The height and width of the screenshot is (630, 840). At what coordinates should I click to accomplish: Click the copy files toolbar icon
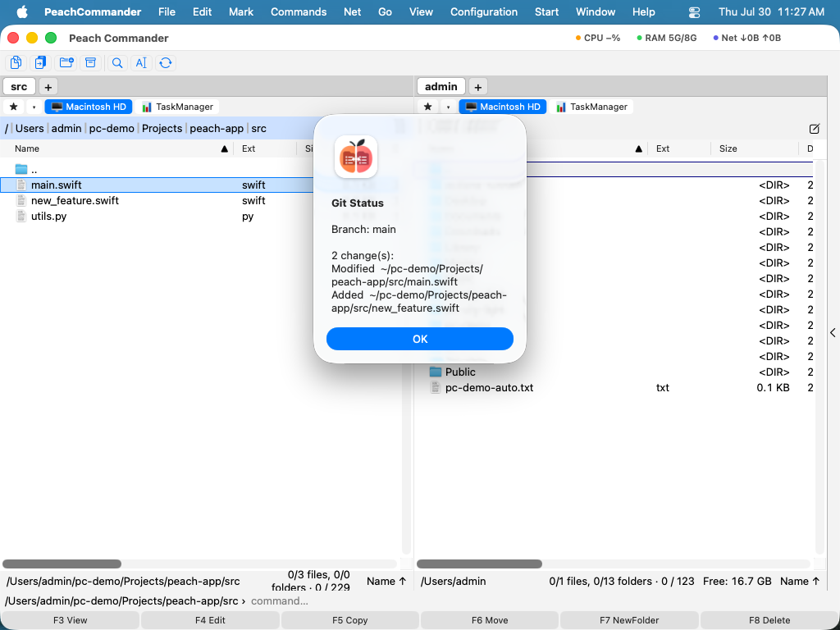tap(16, 62)
